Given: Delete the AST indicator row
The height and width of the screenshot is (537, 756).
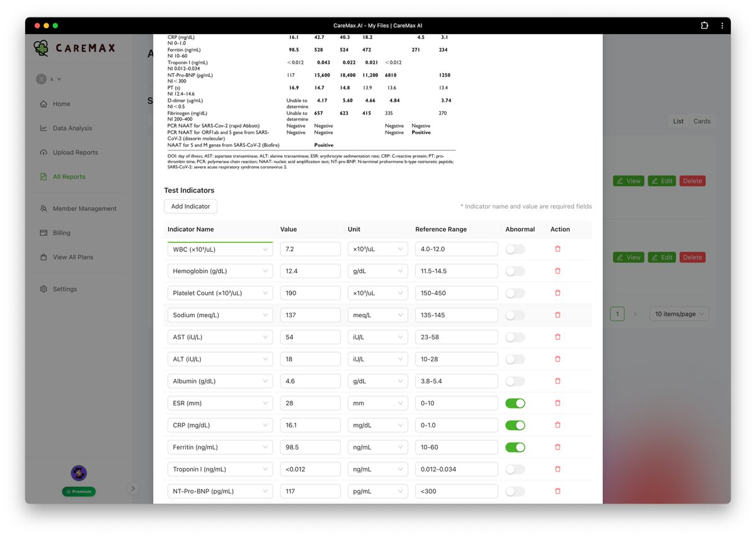Looking at the screenshot, I should [558, 337].
